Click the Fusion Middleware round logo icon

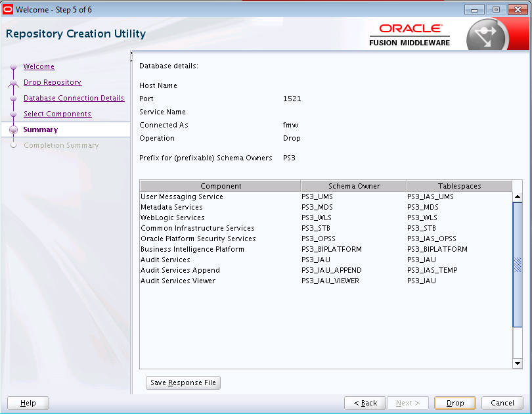[x=487, y=35]
